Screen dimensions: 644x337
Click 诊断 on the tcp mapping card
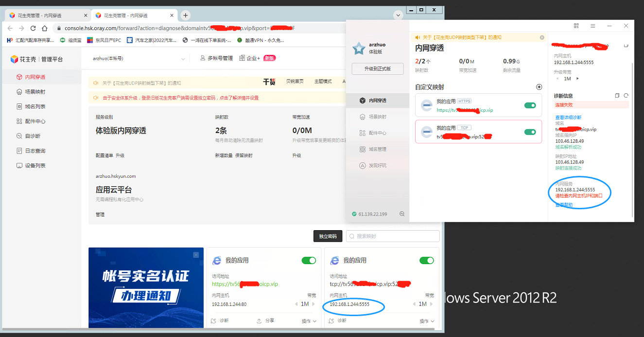pos(338,320)
